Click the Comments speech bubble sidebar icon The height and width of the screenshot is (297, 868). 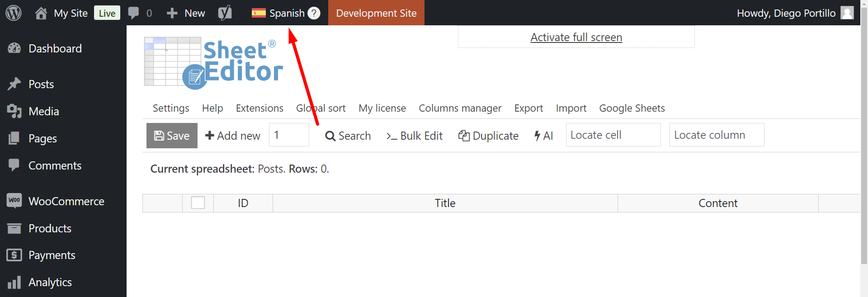(14, 165)
